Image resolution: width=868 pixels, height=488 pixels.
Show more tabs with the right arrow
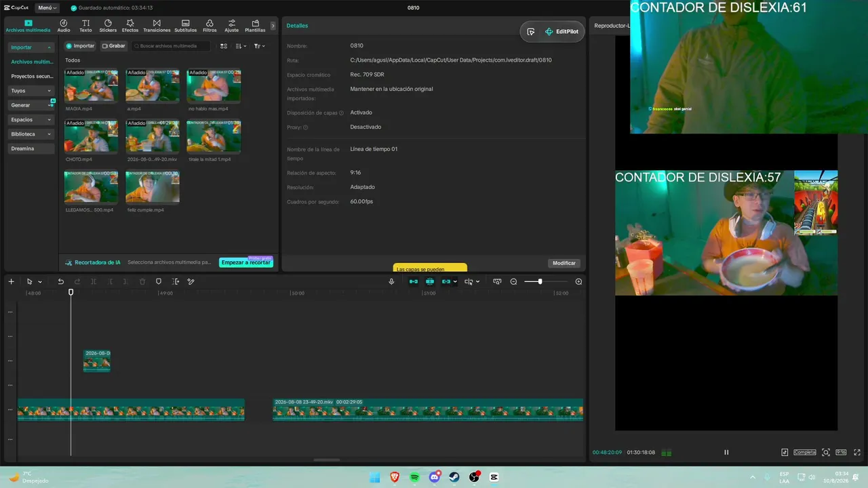pos(273,26)
